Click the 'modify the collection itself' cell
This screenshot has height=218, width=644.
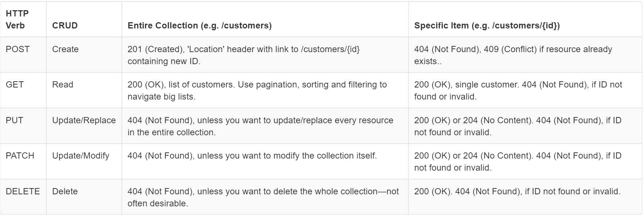pyautogui.click(x=252, y=156)
